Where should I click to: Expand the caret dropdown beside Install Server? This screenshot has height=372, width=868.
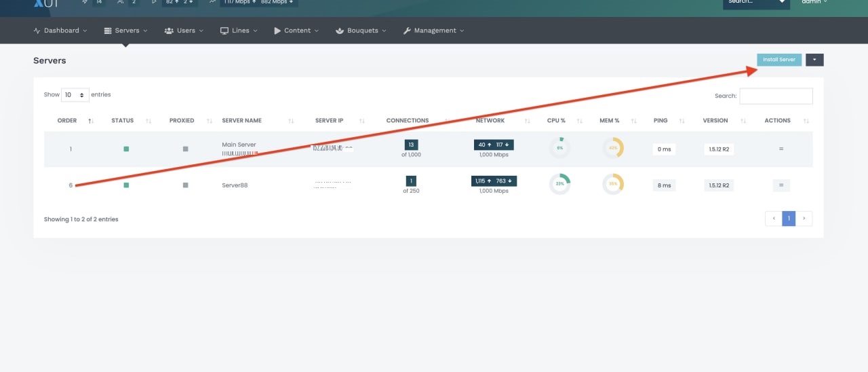pos(814,60)
